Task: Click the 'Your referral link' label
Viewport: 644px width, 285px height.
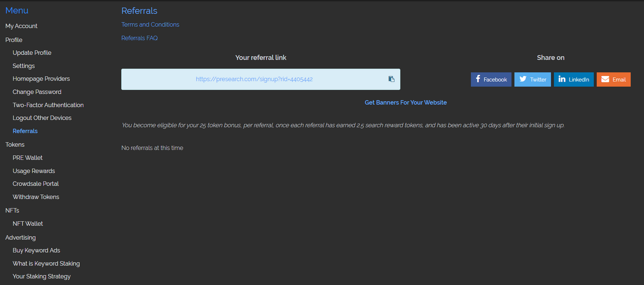Action: (261, 58)
